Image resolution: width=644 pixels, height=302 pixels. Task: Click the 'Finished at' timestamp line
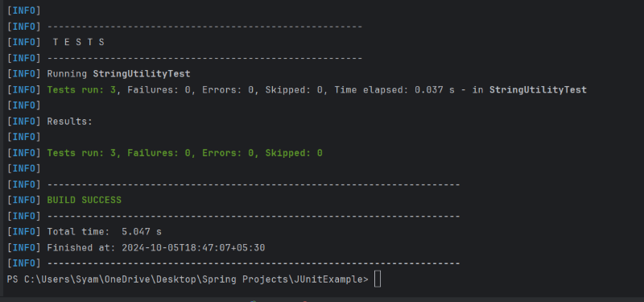(156, 248)
